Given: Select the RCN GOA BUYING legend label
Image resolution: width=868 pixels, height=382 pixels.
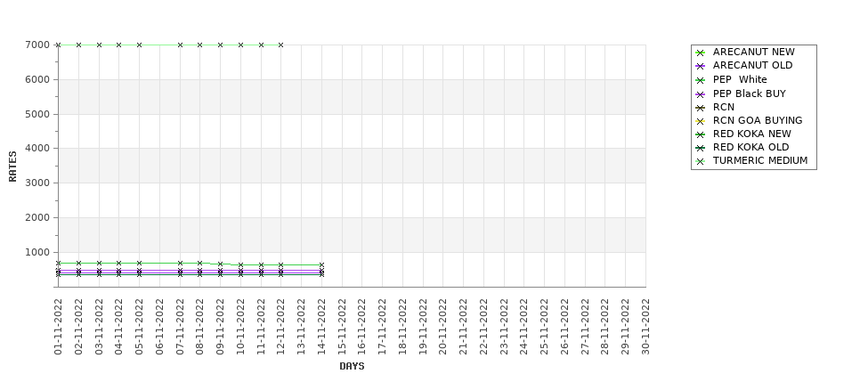Looking at the screenshot, I should [758, 121].
